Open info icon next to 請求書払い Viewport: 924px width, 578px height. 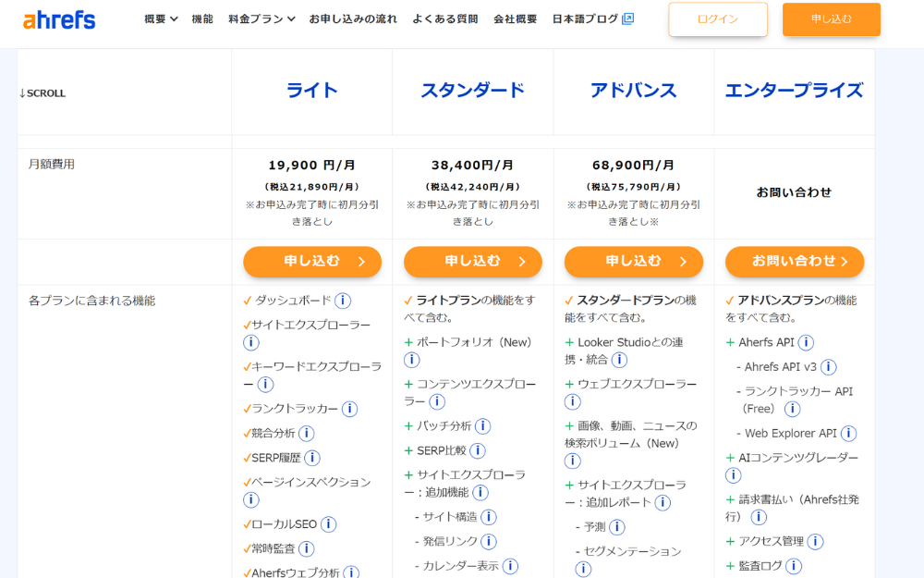click(x=759, y=517)
